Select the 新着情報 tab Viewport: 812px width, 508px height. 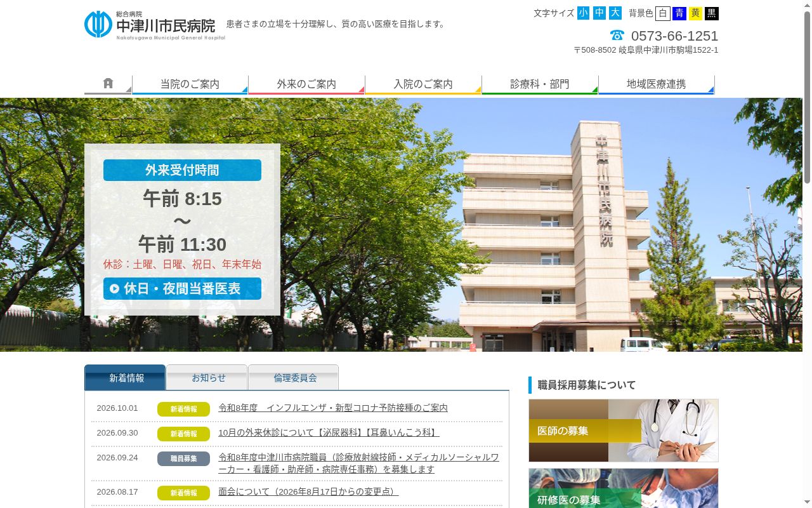point(125,377)
